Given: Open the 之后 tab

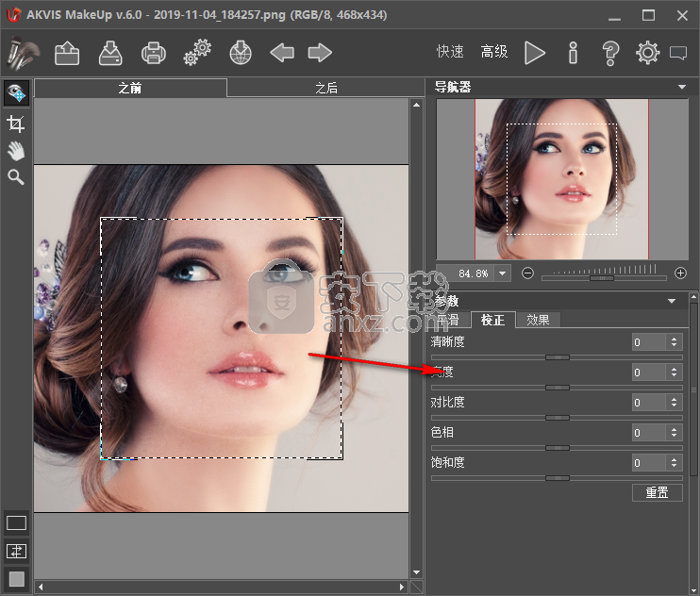Looking at the screenshot, I should click(x=326, y=88).
